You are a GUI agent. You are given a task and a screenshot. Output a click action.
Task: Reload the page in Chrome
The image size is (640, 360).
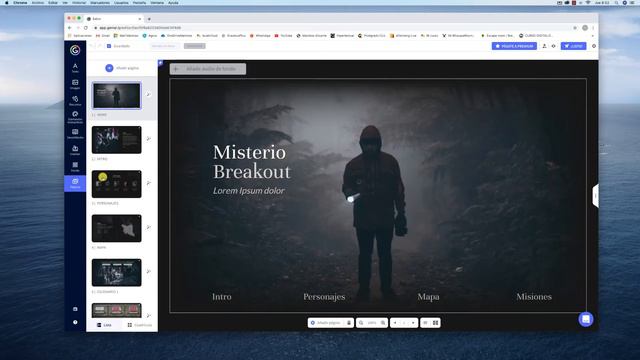[x=86, y=28]
